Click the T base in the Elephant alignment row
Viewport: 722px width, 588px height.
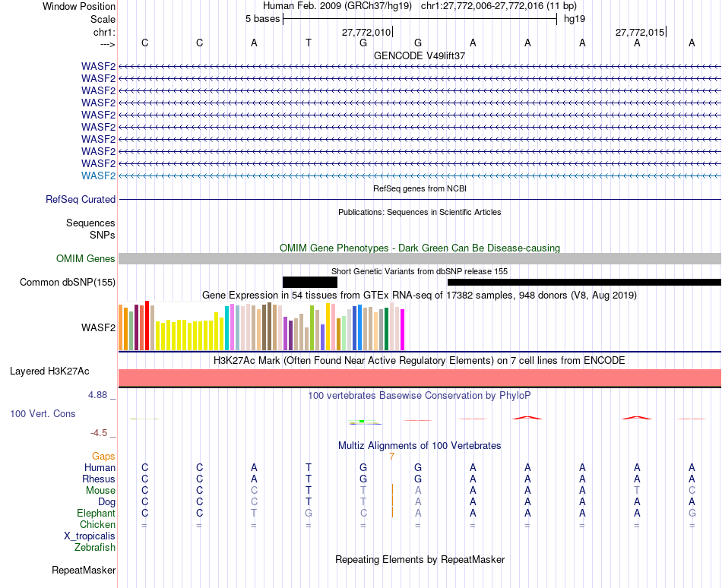254,513
